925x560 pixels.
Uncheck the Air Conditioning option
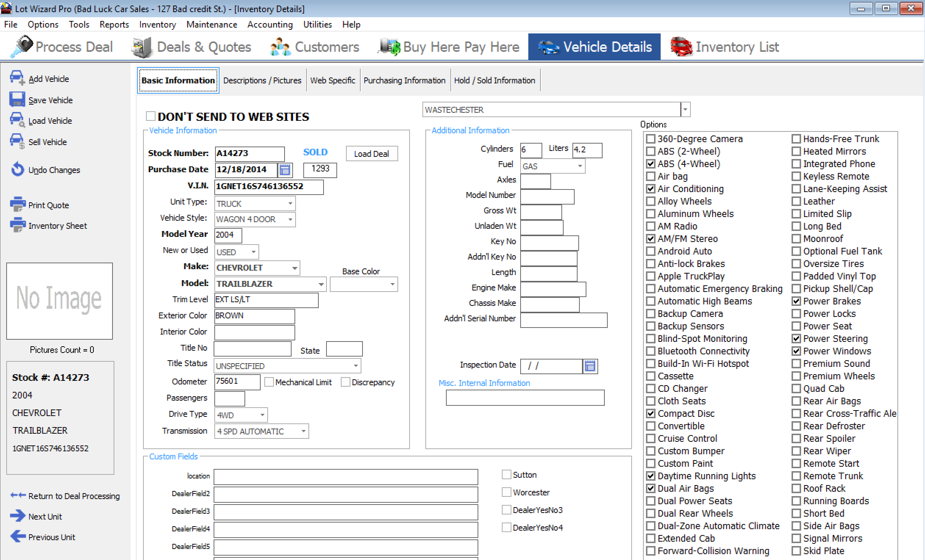pos(651,189)
